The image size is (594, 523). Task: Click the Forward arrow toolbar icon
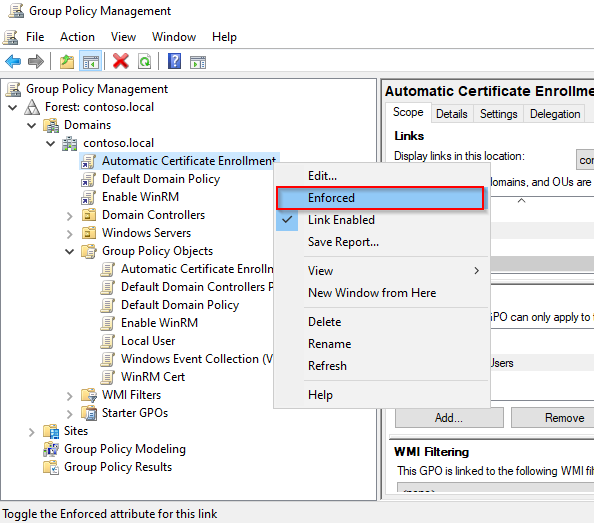tap(36, 61)
